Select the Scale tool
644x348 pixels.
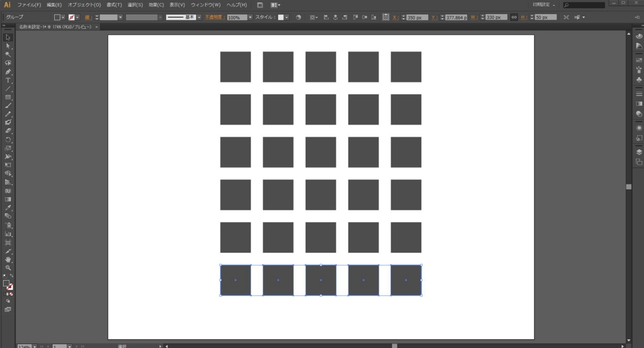(8, 149)
